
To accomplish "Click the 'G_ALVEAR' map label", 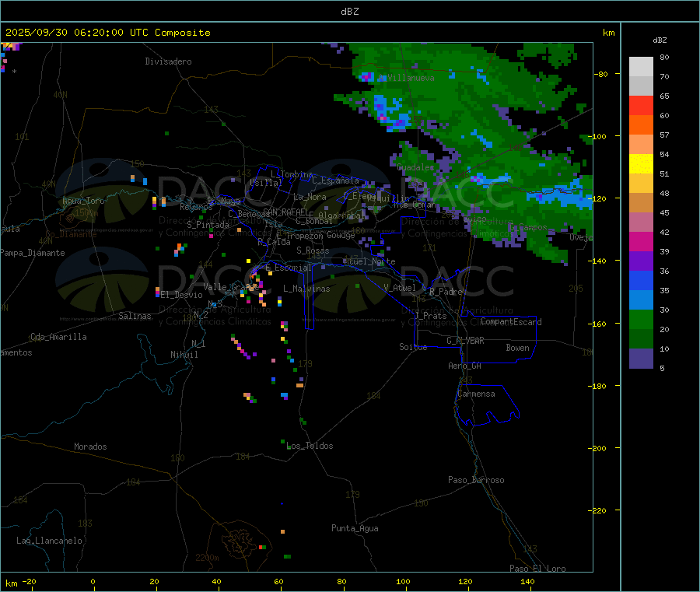I will pyautogui.click(x=465, y=341).
